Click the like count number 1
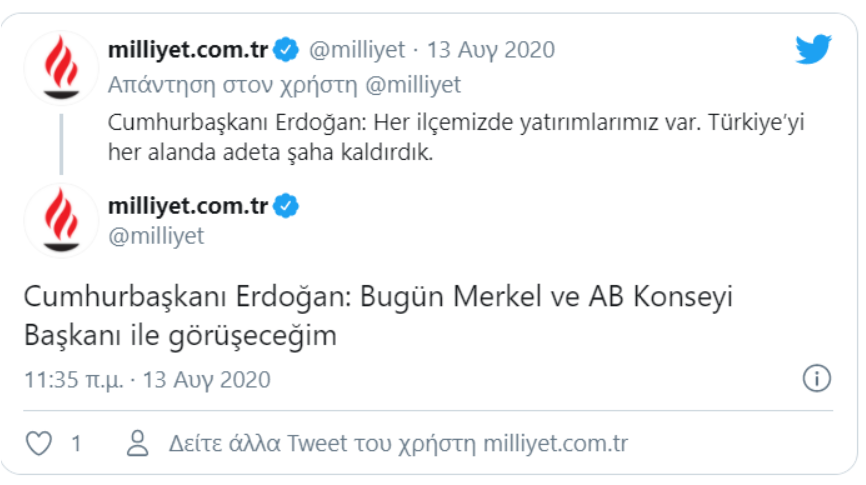This screenshot has height=485, width=866. 76,443
